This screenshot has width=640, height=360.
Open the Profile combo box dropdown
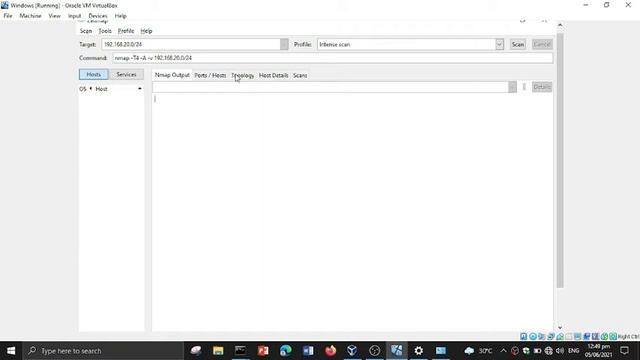click(499, 44)
